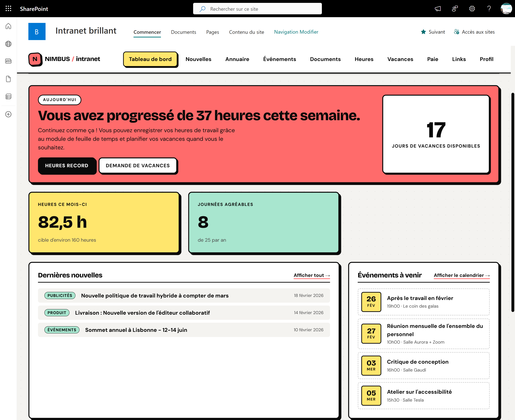Click the Nimbus N logo badge
515x420 pixels.
[x=35, y=59]
